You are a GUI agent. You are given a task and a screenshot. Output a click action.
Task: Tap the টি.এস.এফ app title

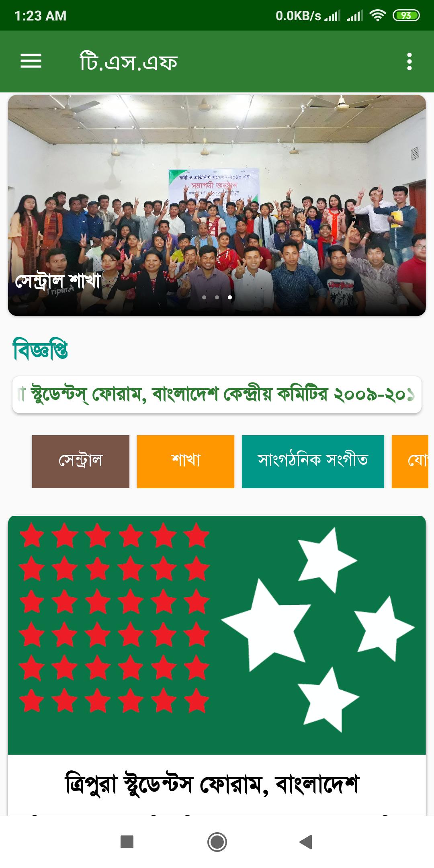tap(128, 62)
